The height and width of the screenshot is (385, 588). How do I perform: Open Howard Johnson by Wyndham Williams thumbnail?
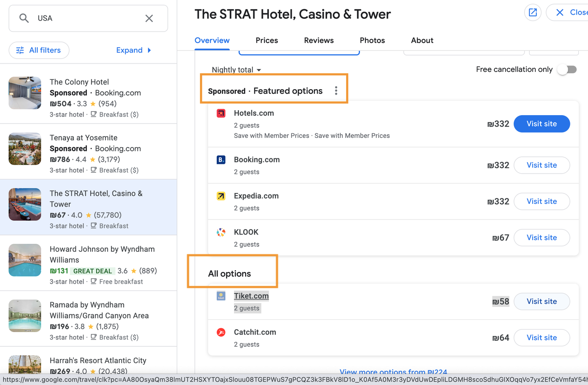(x=25, y=260)
